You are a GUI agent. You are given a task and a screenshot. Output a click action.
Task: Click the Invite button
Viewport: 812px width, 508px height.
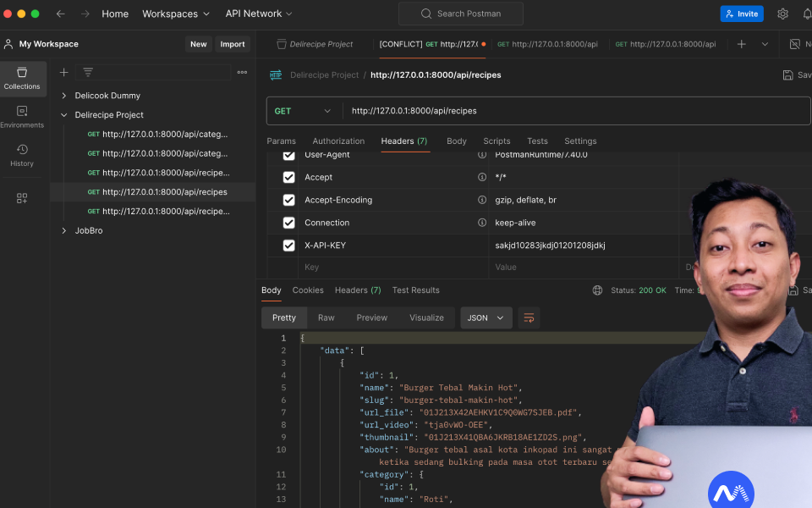(x=742, y=14)
